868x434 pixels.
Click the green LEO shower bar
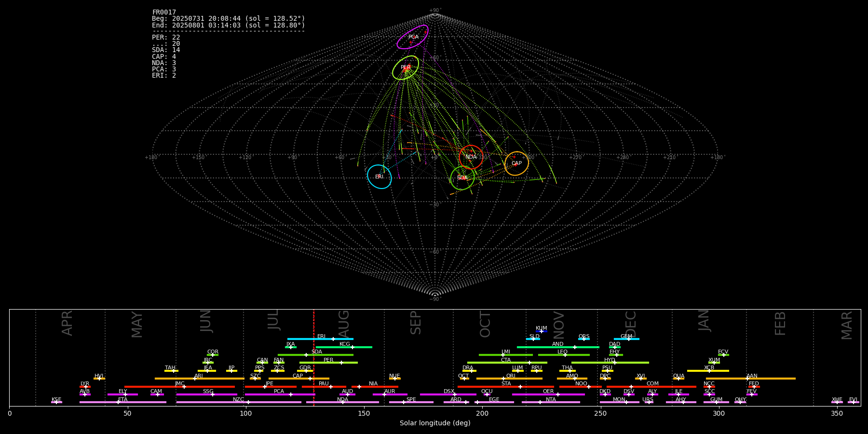[x=564, y=355]
